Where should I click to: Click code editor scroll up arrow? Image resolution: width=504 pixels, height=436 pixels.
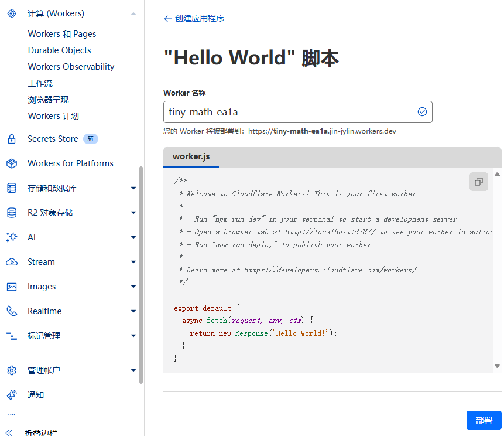coord(497,175)
